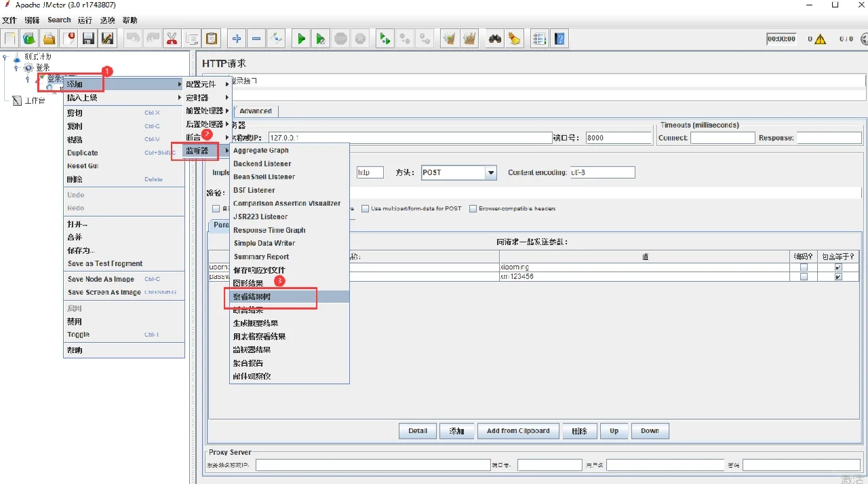Click the 添加 button below parameters table

click(x=457, y=431)
